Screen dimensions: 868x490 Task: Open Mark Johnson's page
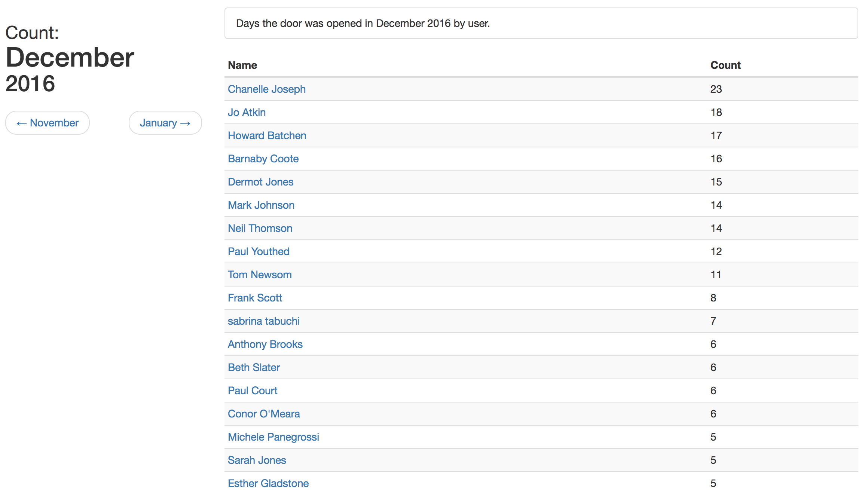(x=261, y=205)
